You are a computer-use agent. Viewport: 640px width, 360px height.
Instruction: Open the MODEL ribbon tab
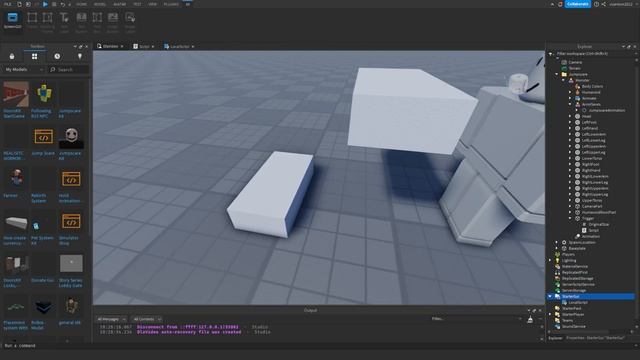pos(100,4)
